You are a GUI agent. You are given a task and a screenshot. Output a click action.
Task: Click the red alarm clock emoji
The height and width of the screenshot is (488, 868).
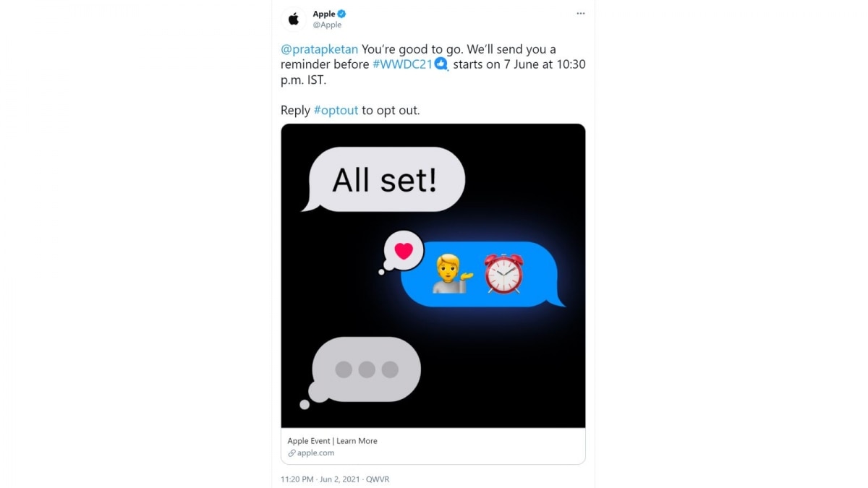coord(503,273)
